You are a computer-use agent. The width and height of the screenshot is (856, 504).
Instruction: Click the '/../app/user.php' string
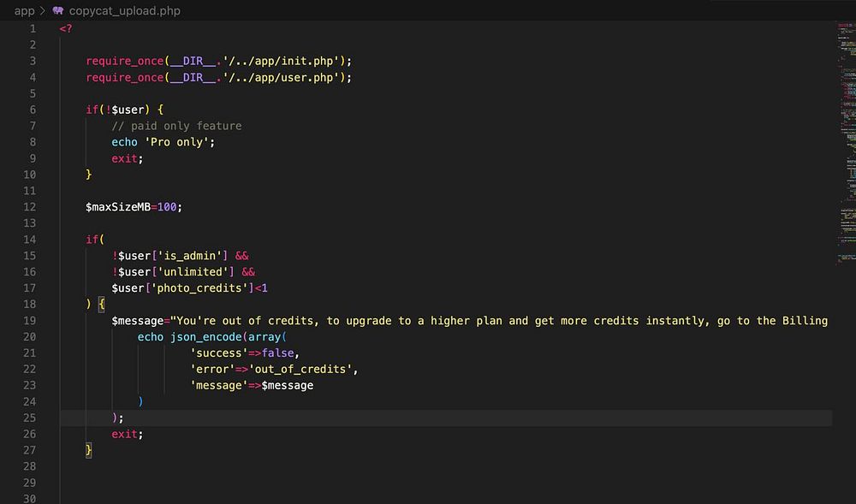click(281, 78)
